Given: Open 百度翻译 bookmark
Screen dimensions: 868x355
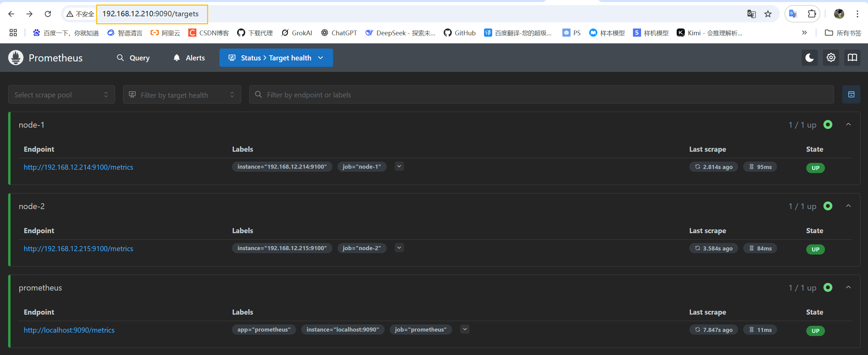Looking at the screenshot, I should pyautogui.click(x=518, y=33).
